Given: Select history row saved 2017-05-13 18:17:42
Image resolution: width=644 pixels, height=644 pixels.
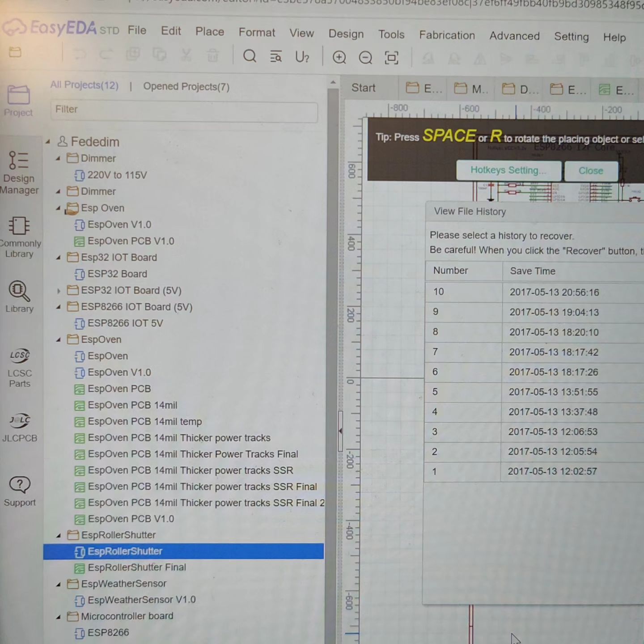Looking at the screenshot, I should click(x=534, y=352).
